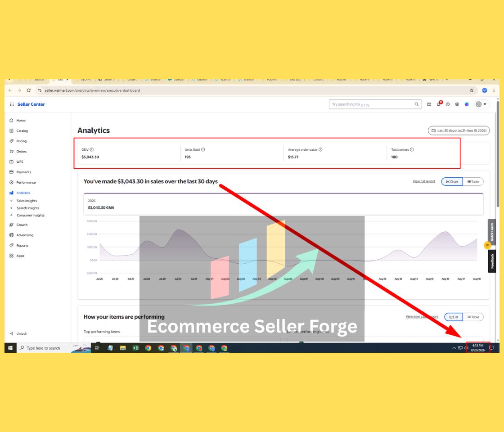Open View full report link
This screenshot has width=504, height=432.
pyautogui.click(x=423, y=181)
